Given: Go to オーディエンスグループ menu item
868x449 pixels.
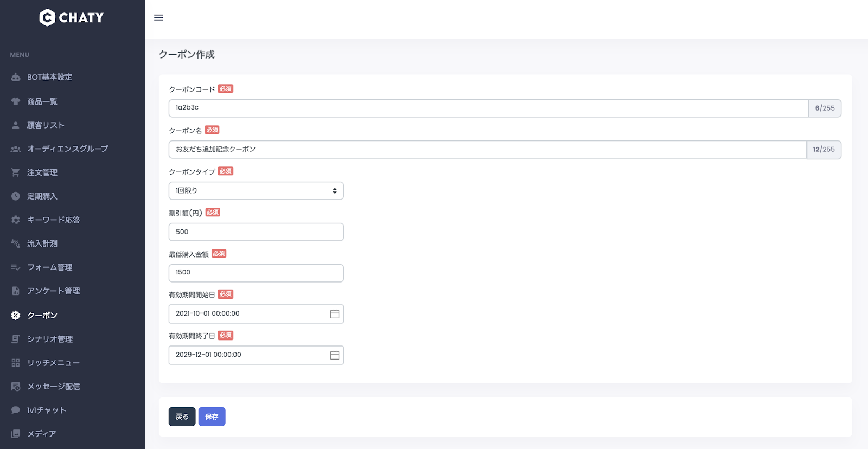Looking at the screenshot, I should pyautogui.click(x=67, y=149).
